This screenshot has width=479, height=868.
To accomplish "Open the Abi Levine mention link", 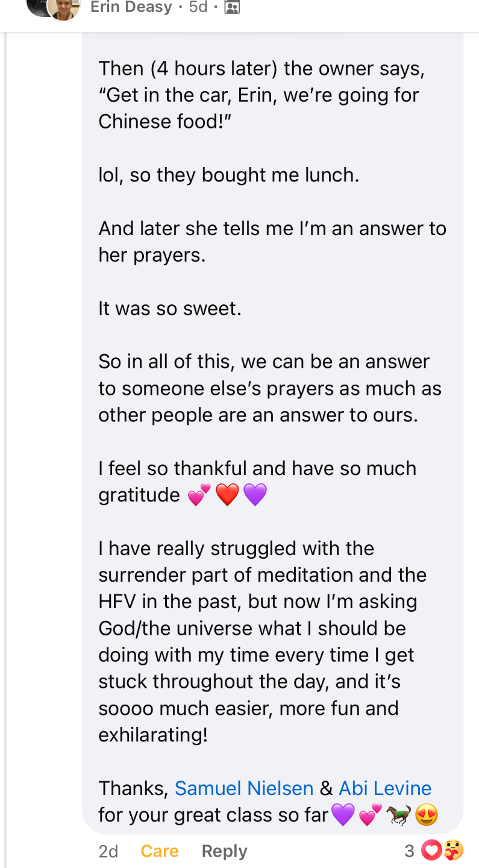I will click(x=385, y=788).
